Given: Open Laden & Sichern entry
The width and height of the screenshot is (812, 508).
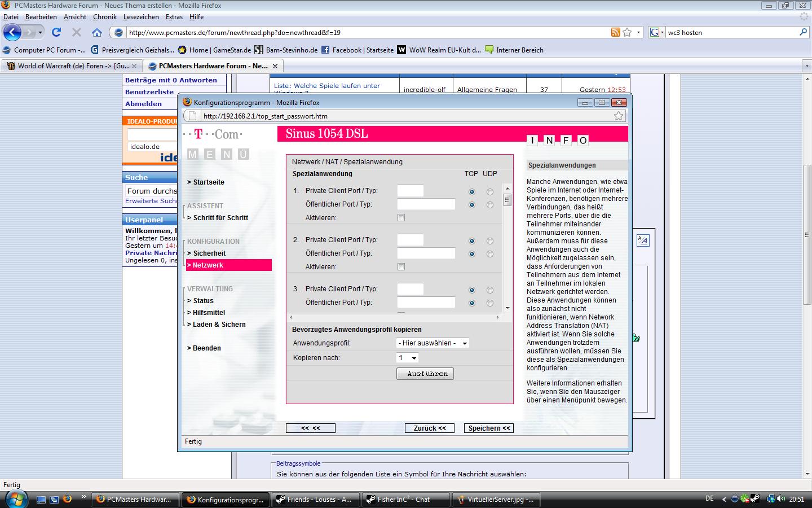Looking at the screenshot, I should point(217,325).
